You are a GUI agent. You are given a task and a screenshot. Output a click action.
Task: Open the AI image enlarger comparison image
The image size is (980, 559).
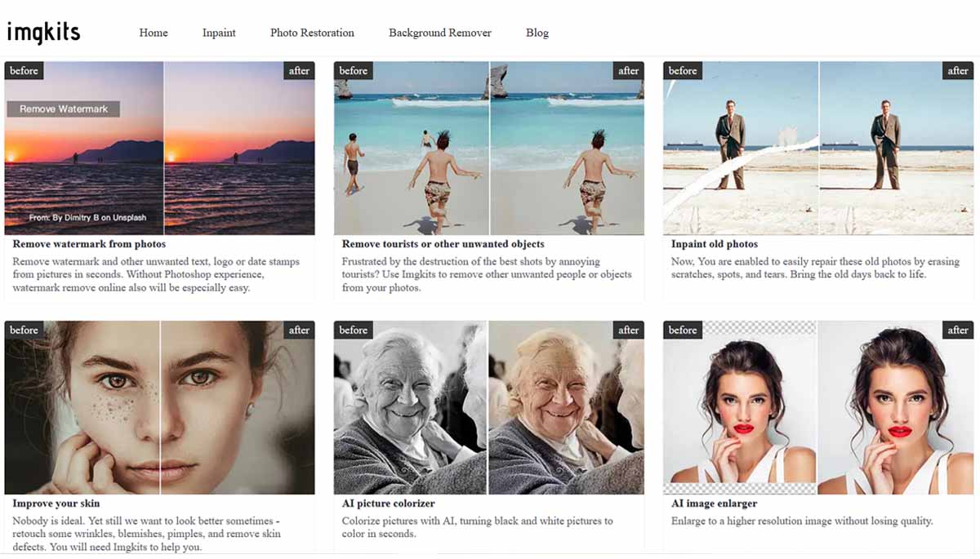(x=818, y=407)
